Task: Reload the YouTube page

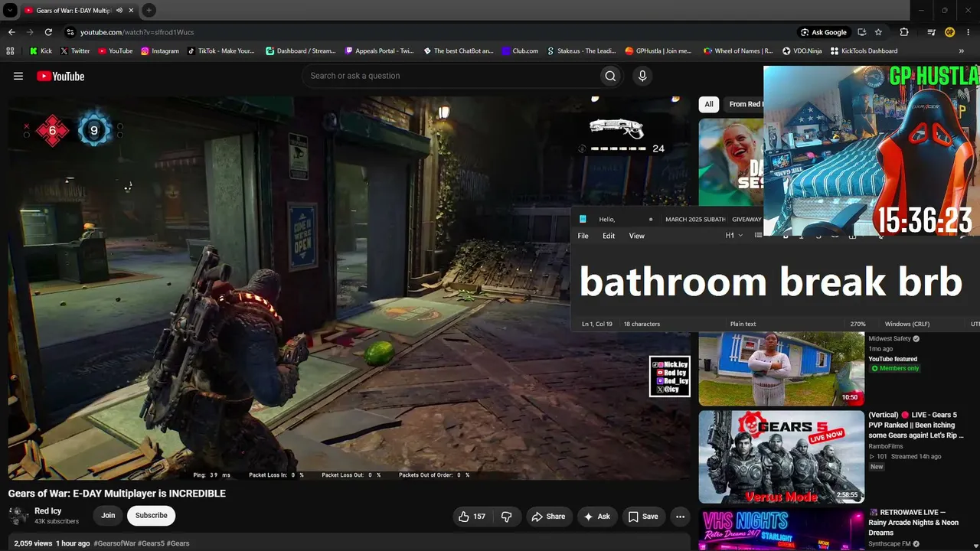Action: click(48, 32)
